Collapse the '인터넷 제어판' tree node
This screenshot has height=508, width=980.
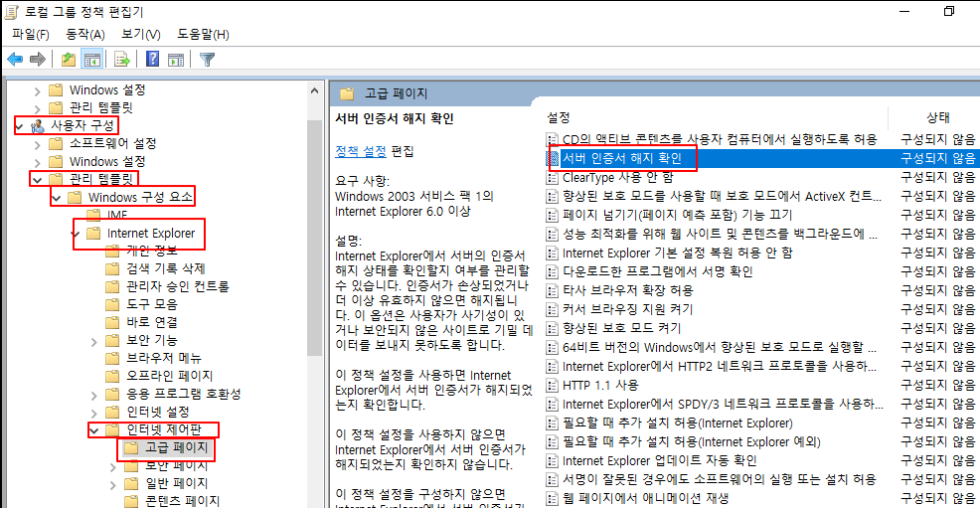point(93,430)
